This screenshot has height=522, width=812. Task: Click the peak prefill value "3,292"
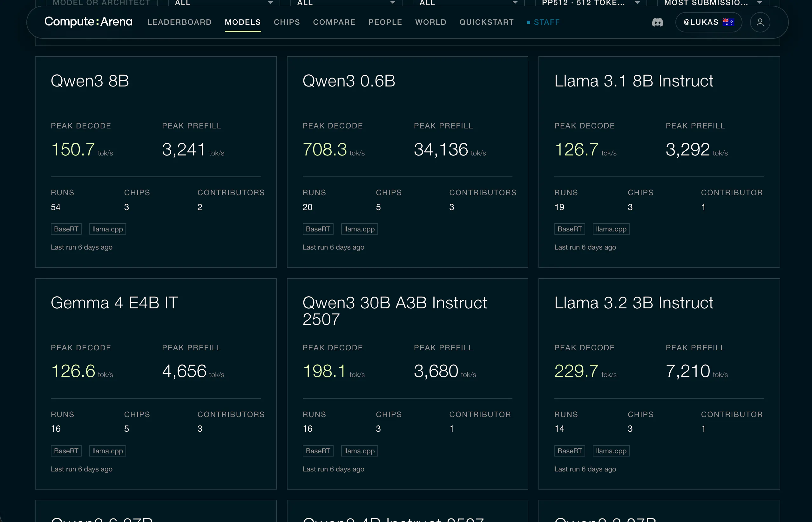pos(688,149)
